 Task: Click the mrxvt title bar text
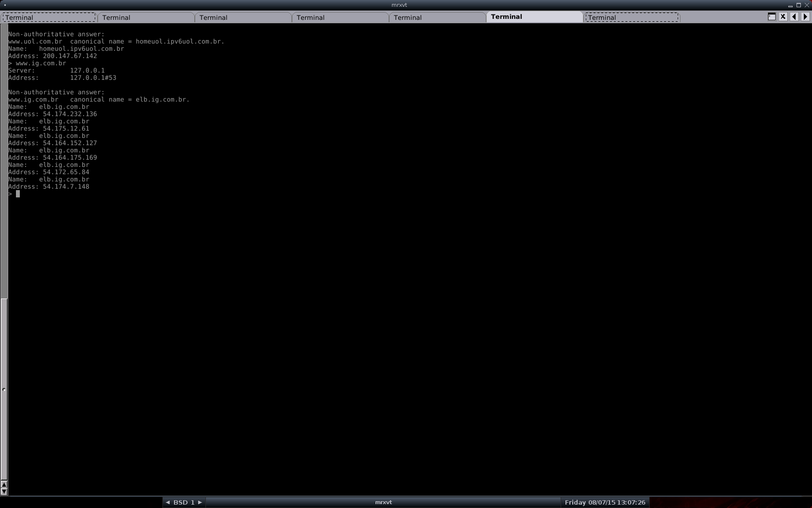399,5
